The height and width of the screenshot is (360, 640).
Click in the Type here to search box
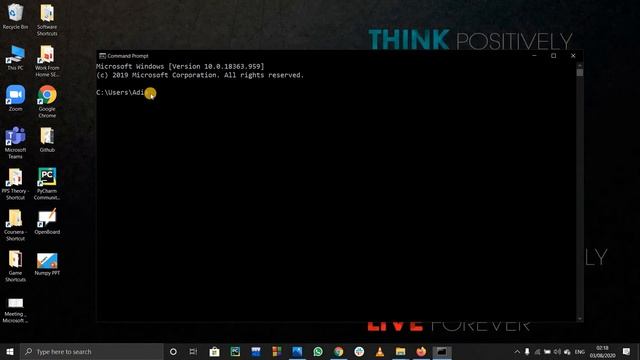coord(91,351)
